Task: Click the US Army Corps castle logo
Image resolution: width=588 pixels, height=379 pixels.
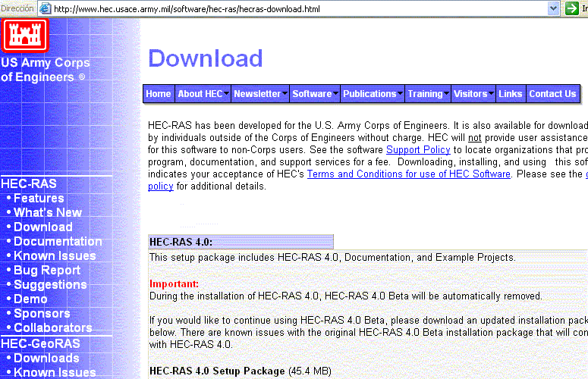Action: pos(25,35)
